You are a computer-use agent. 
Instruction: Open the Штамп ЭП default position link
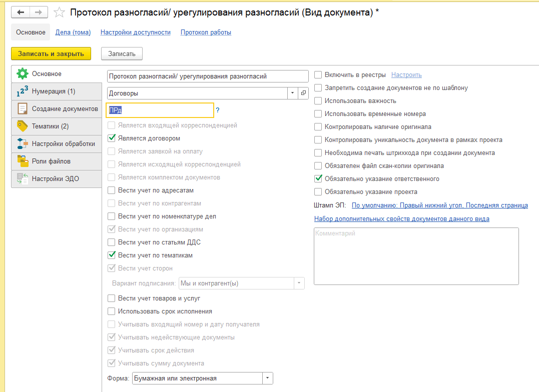[x=439, y=205]
